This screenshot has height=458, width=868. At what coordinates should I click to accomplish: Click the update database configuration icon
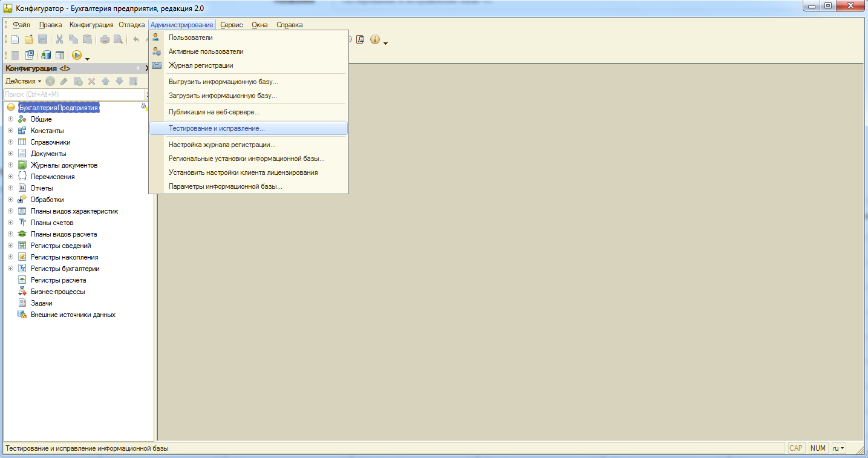click(x=46, y=55)
